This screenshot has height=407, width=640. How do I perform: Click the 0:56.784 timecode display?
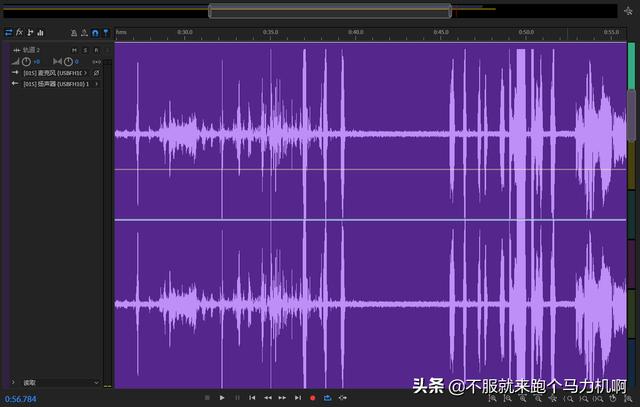pyautogui.click(x=21, y=399)
